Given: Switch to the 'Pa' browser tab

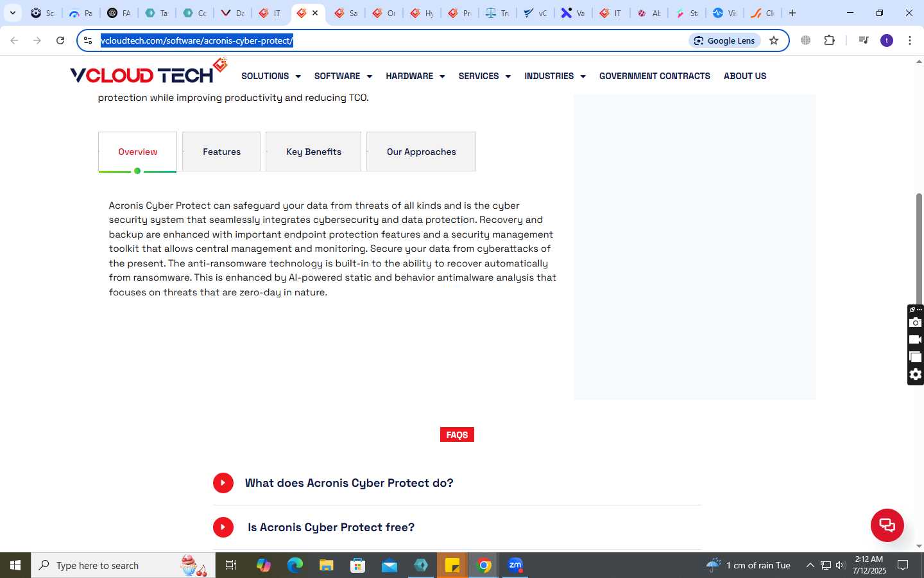Looking at the screenshot, I should pyautogui.click(x=81, y=13).
